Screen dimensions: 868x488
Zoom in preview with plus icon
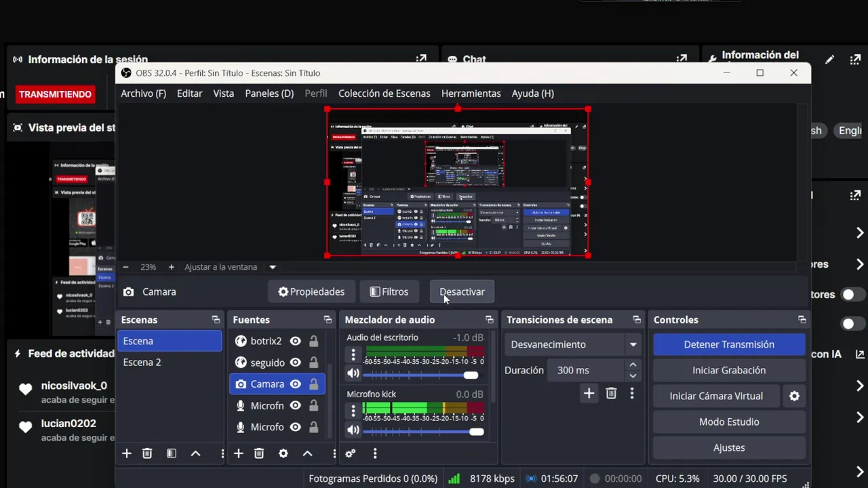[x=172, y=267]
